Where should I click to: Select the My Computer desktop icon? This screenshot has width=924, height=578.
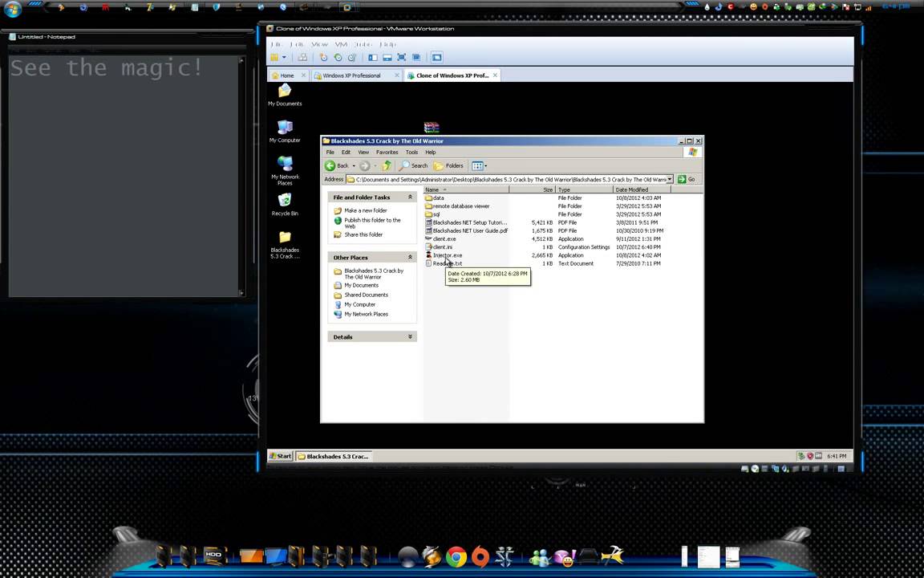point(285,132)
